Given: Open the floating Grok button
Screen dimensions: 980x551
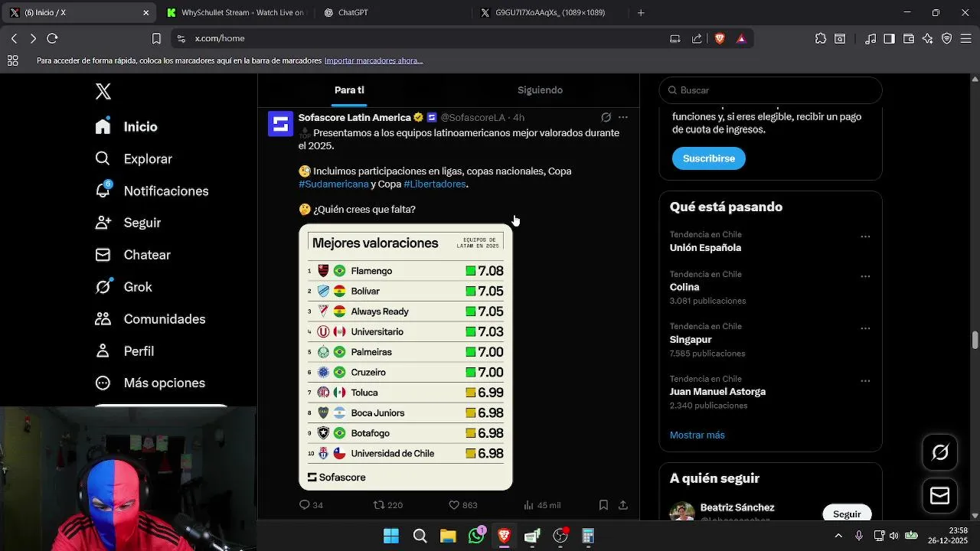Looking at the screenshot, I should click(x=940, y=452).
